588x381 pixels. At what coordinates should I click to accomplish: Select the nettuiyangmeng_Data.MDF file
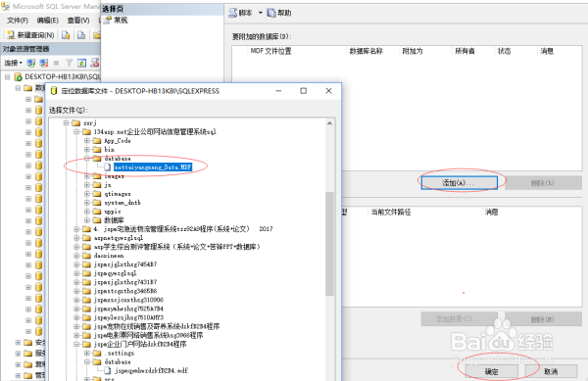pos(153,167)
